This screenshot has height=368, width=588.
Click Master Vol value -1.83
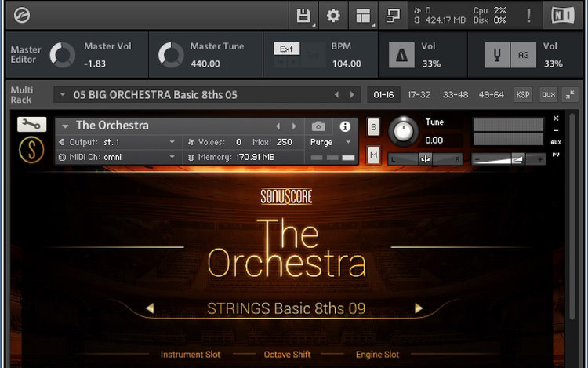click(95, 64)
